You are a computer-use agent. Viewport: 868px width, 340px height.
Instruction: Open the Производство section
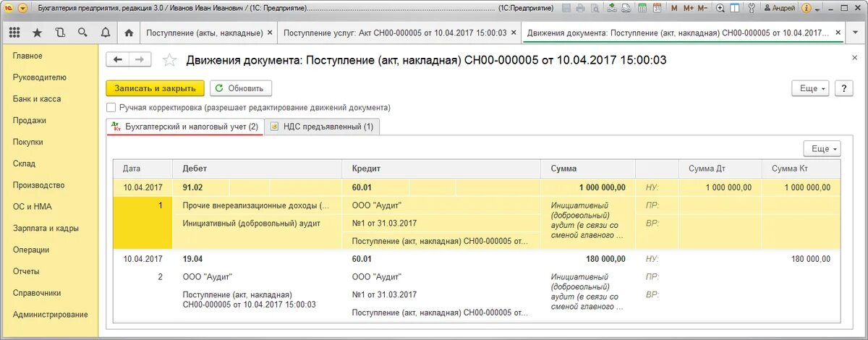39,185
